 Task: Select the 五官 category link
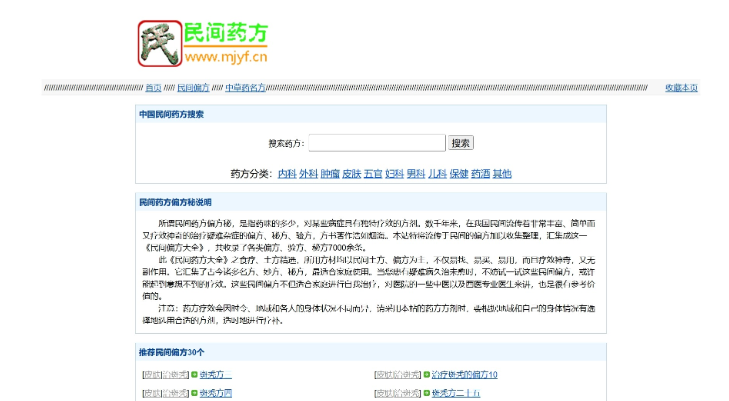tap(373, 174)
